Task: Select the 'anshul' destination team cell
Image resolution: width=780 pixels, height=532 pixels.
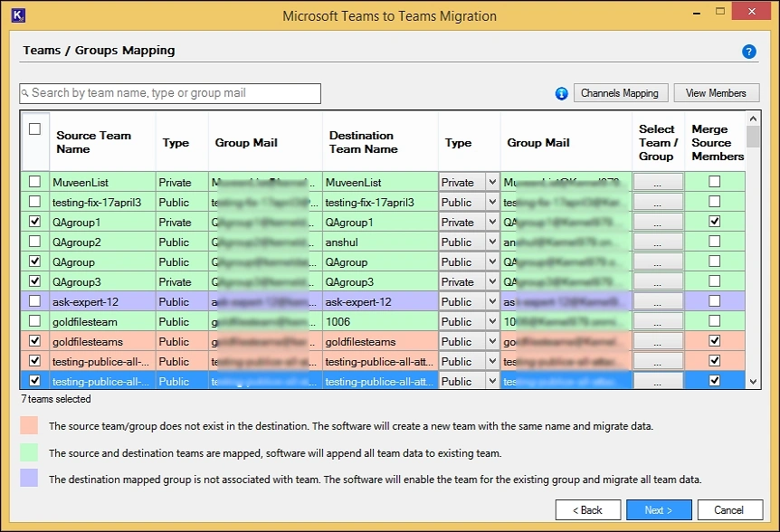Action: coord(380,242)
